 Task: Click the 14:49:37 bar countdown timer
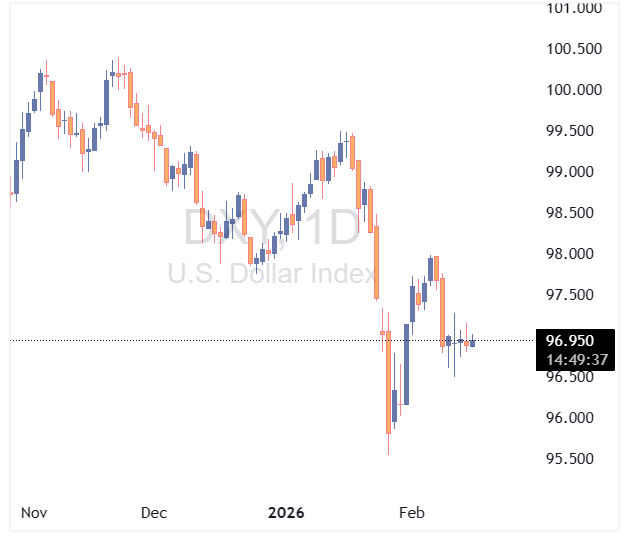(572, 359)
